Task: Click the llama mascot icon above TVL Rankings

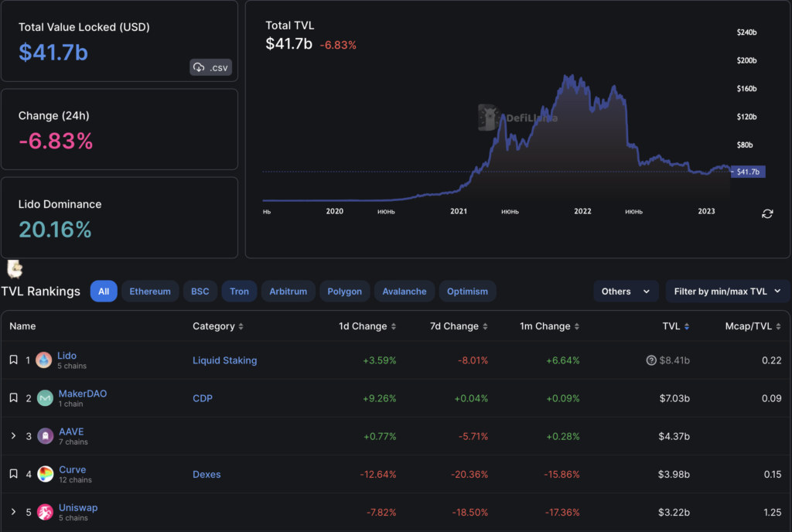Action: tap(15, 268)
